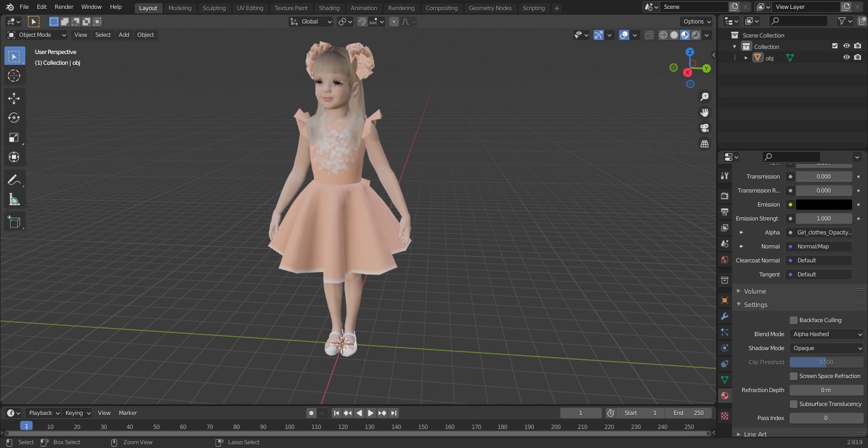
Task: Select the Move tool in the viewport toolbar
Action: pos(14,98)
